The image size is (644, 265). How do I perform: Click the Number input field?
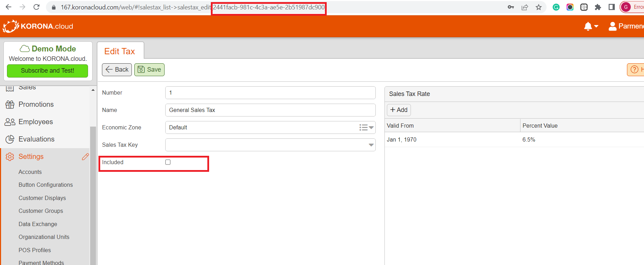[x=270, y=93]
